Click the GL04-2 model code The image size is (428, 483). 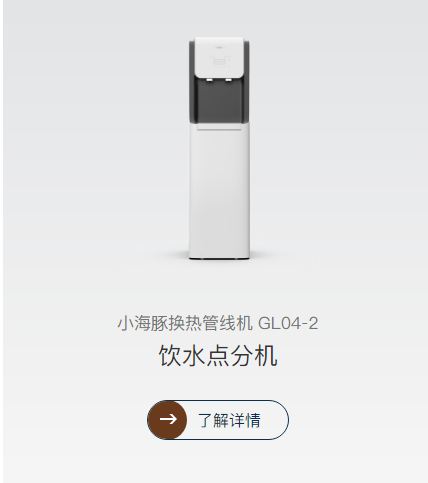(288, 323)
